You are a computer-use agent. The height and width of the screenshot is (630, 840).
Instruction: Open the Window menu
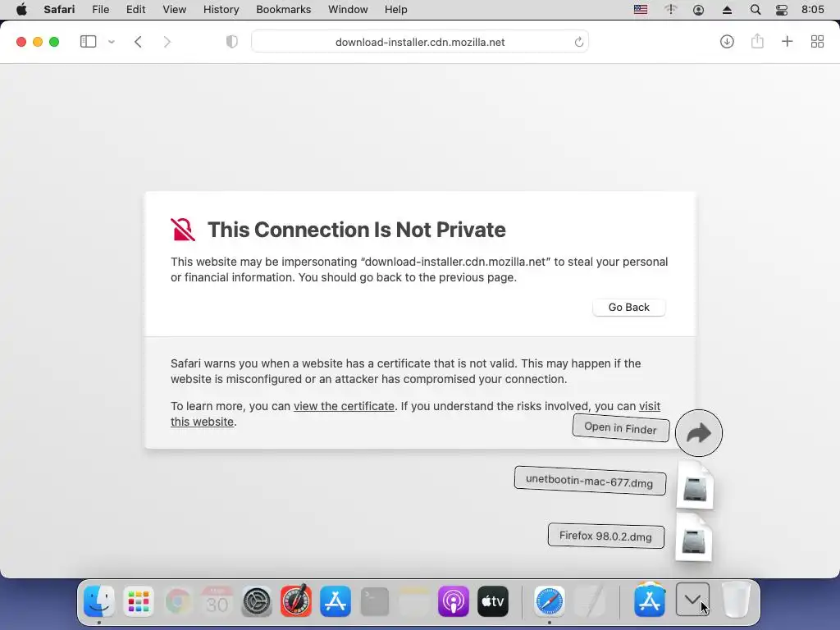[348, 10]
